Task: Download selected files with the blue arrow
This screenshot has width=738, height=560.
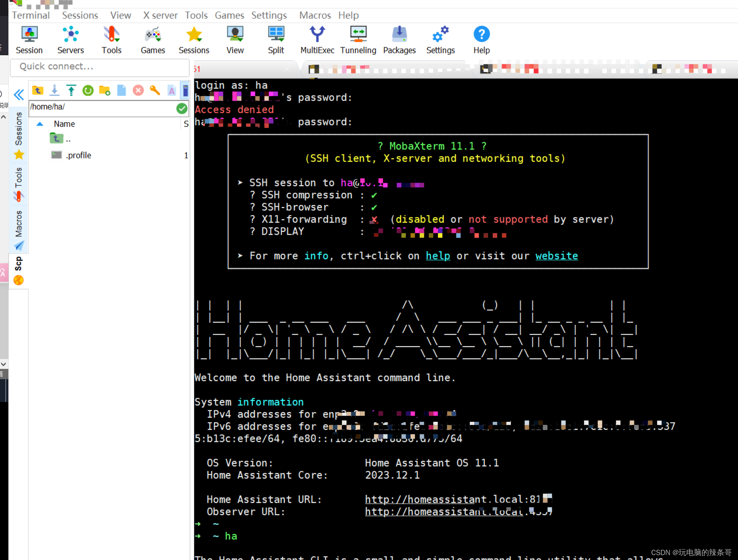Action: click(x=54, y=91)
